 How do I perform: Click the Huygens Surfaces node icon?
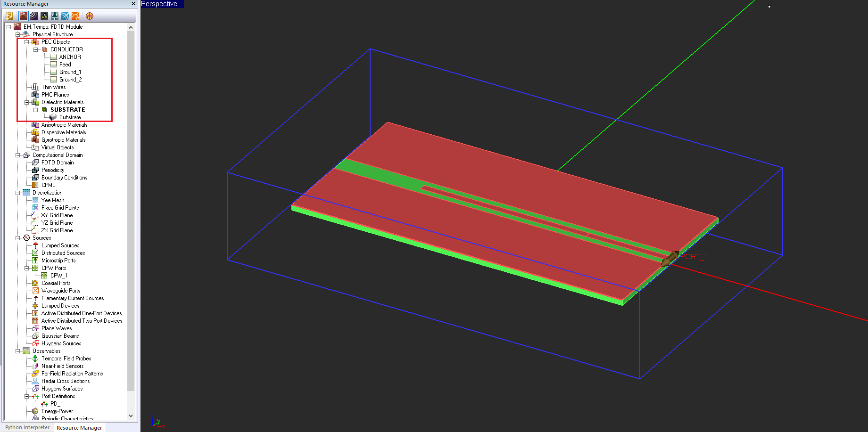(35, 389)
